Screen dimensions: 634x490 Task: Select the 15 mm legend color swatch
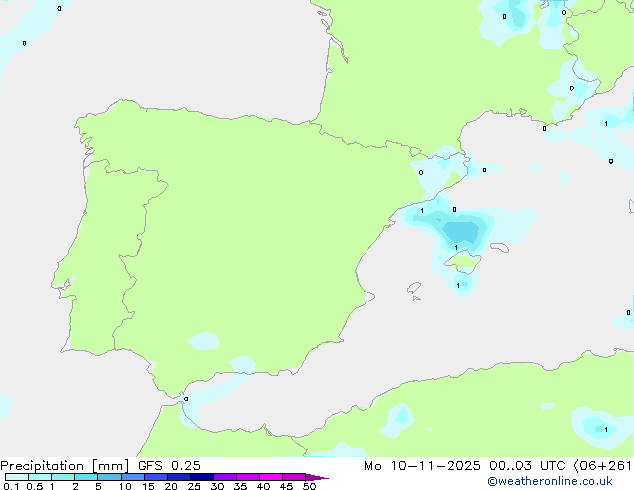(156, 477)
